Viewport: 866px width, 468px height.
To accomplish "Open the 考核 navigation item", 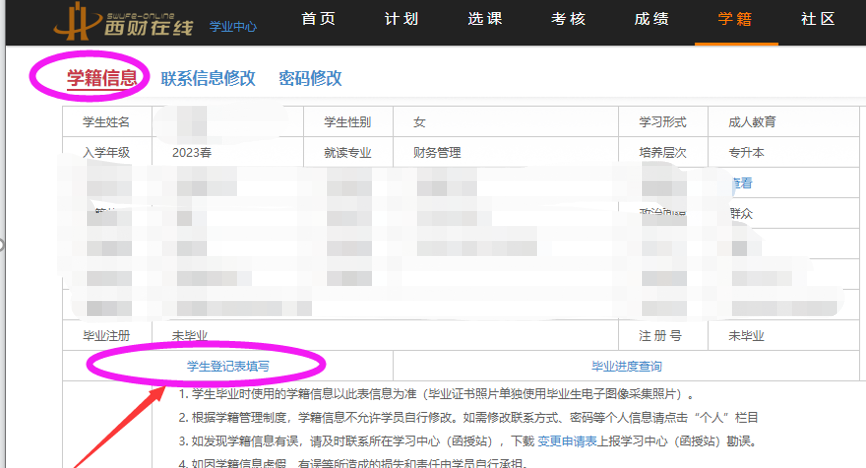I will pyautogui.click(x=569, y=20).
